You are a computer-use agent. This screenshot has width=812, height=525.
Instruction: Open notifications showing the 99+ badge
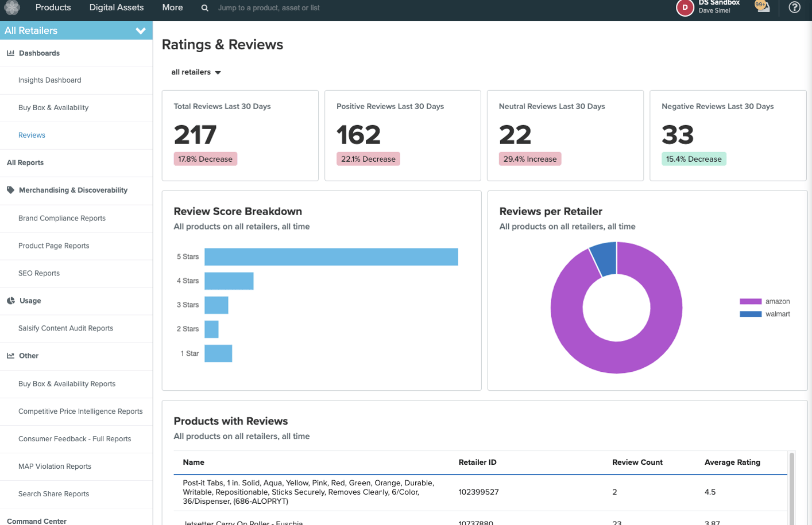click(762, 7)
